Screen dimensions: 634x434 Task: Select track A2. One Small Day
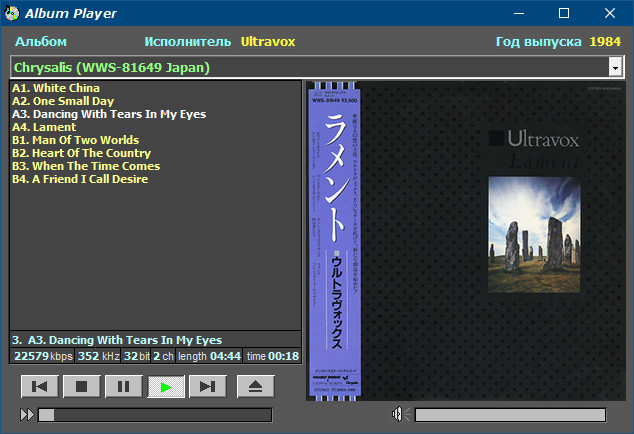[x=63, y=101]
